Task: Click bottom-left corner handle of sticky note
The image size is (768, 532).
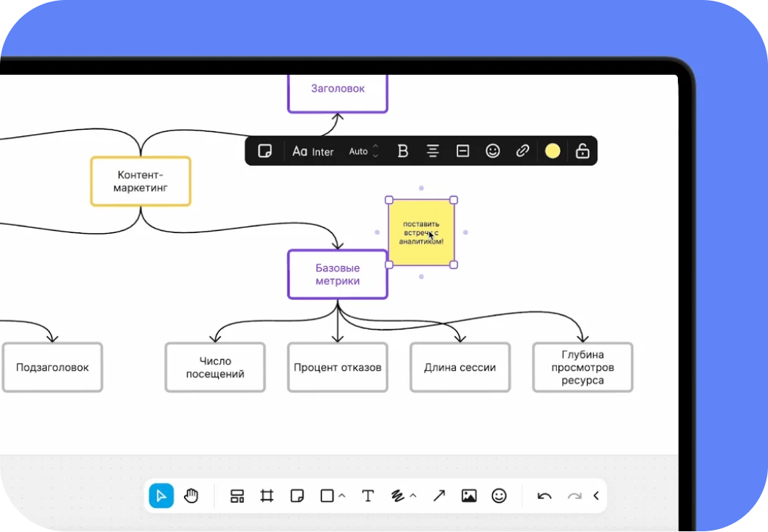Action: coord(389,265)
